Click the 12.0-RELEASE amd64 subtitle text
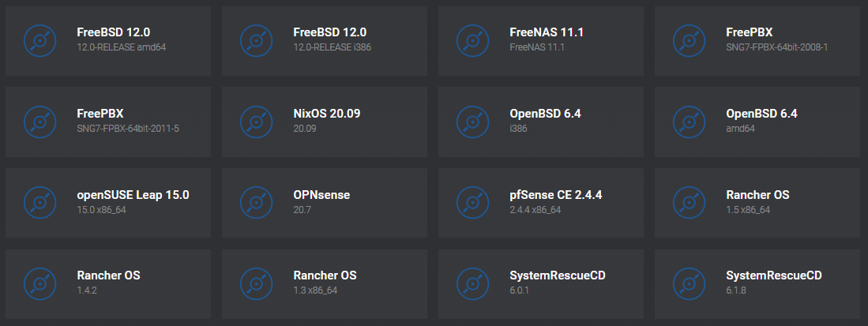The height and width of the screenshot is (326, 868). [121, 47]
